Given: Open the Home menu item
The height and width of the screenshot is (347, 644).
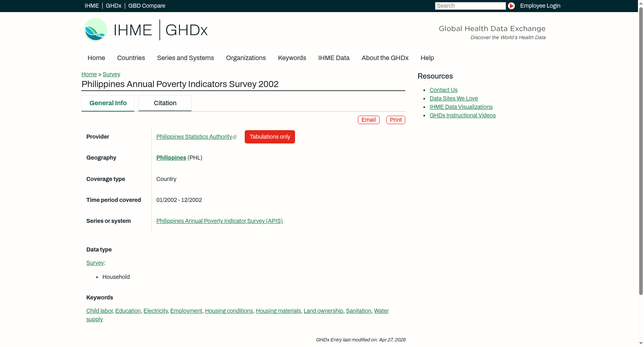Looking at the screenshot, I should pyautogui.click(x=96, y=58).
